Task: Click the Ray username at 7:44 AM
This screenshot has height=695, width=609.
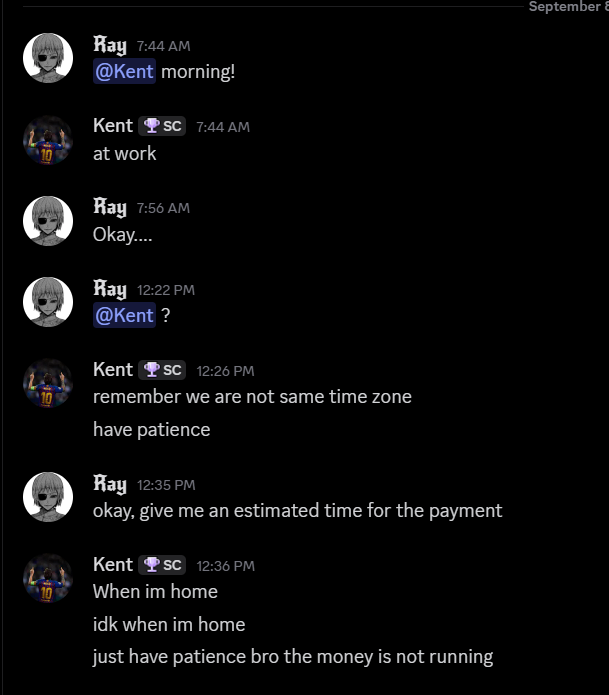Action: tap(110, 45)
